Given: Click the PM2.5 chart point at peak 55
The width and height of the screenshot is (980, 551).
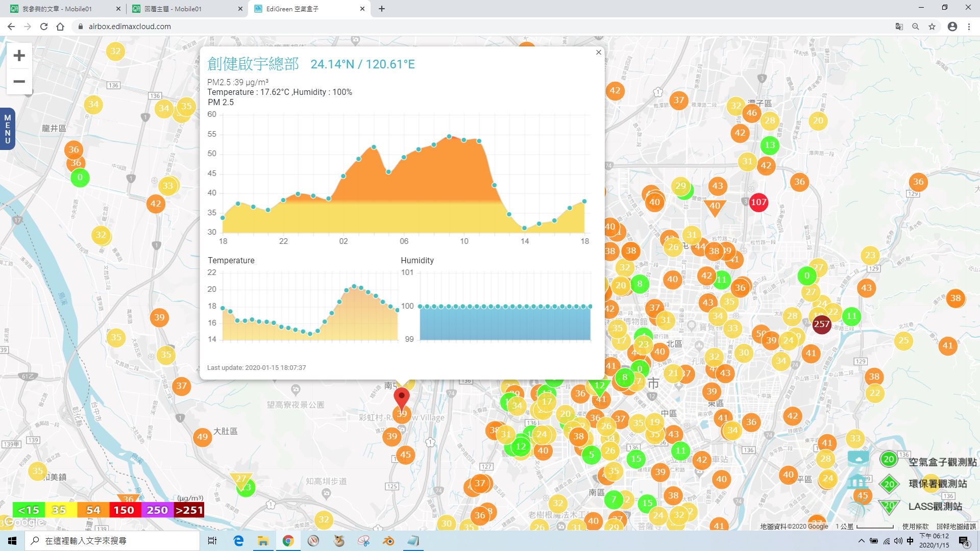Looking at the screenshot, I should click(x=449, y=137).
